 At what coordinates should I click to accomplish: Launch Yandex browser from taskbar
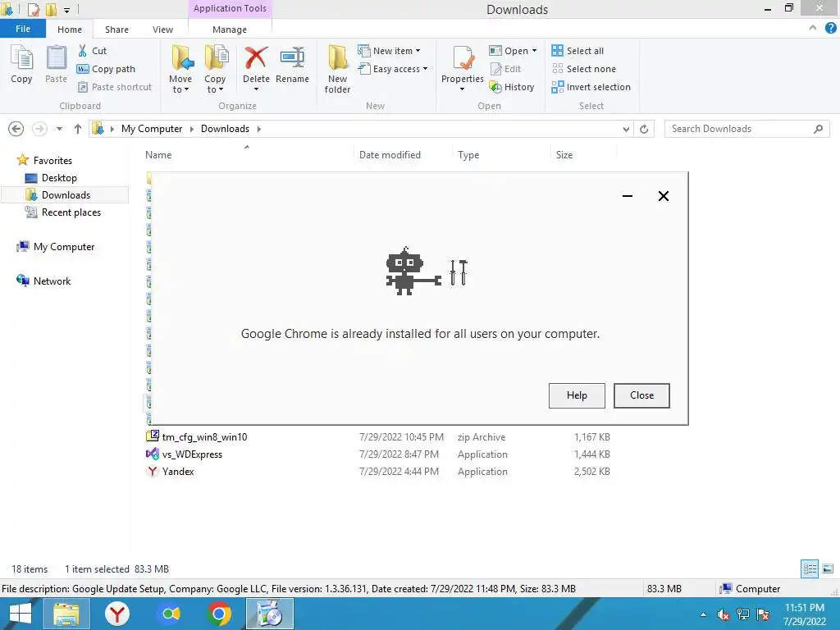click(116, 614)
